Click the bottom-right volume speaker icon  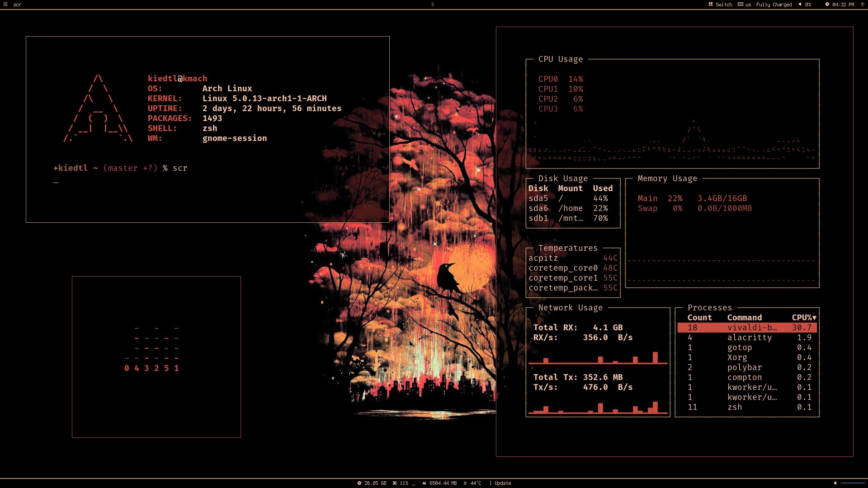(x=835, y=483)
